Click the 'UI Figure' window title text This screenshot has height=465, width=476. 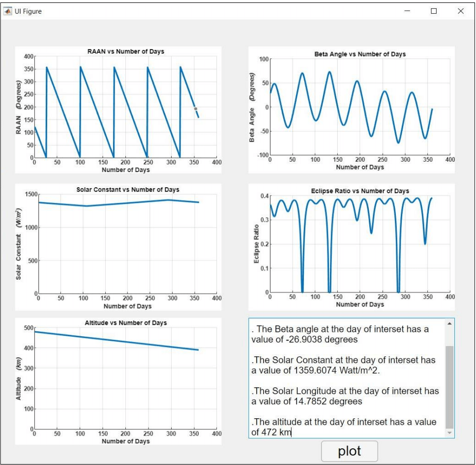point(28,11)
